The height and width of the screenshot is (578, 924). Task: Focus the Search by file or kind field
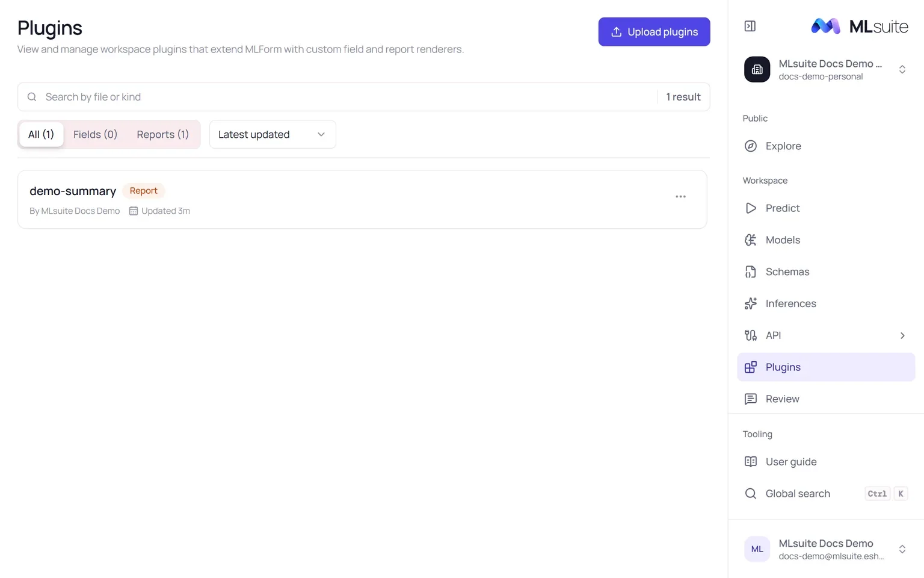tap(364, 97)
